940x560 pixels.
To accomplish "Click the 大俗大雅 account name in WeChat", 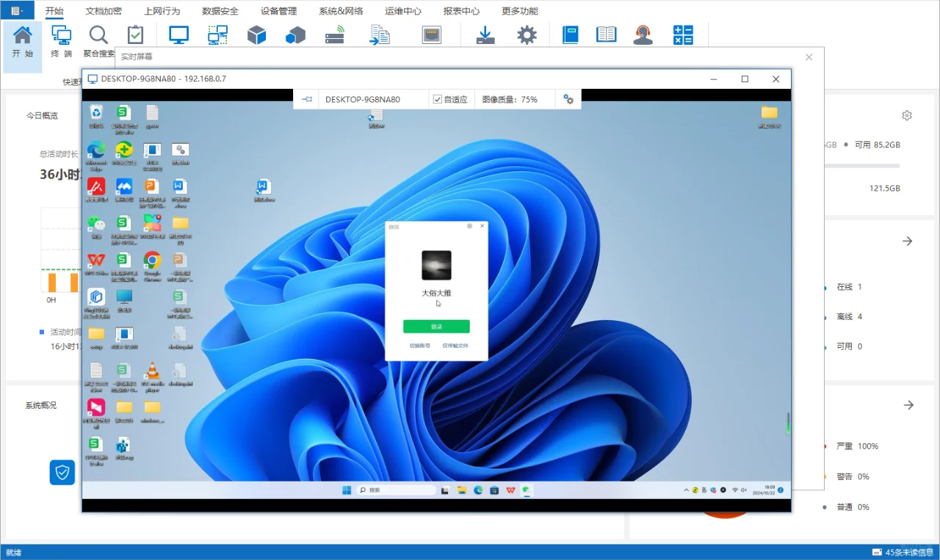I will coord(436,293).
